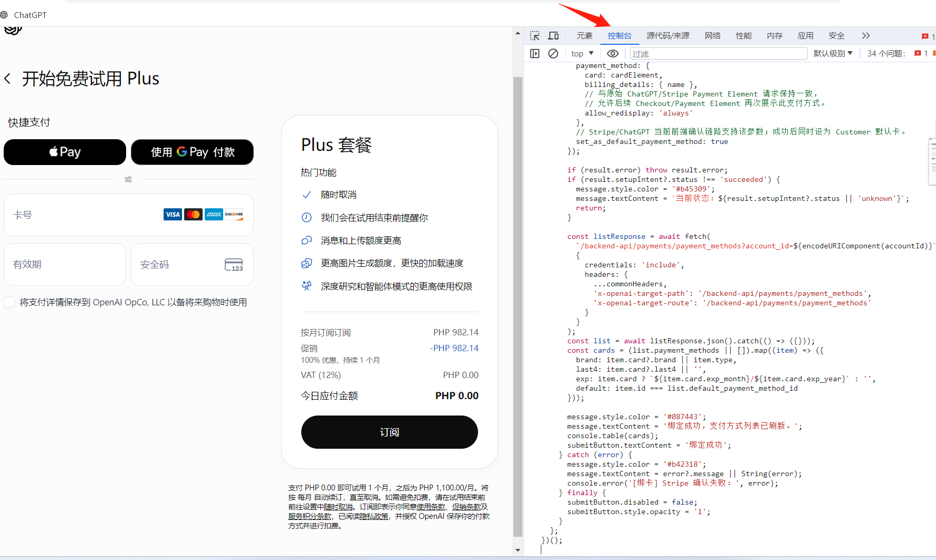Open the 默认级别 log level dropdown

(833, 53)
